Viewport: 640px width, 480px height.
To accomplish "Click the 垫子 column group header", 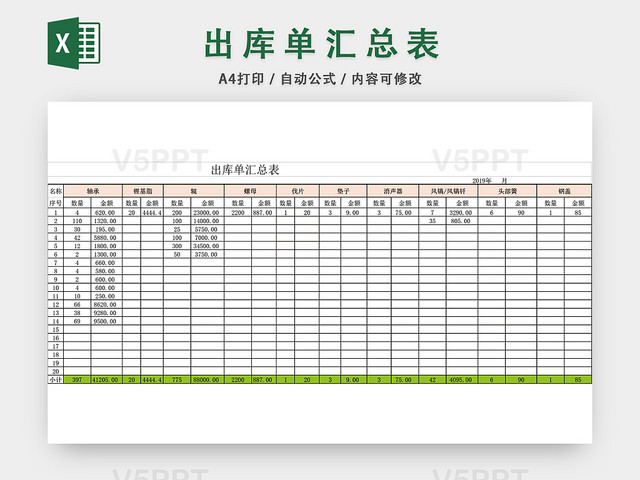I will coord(343,191).
